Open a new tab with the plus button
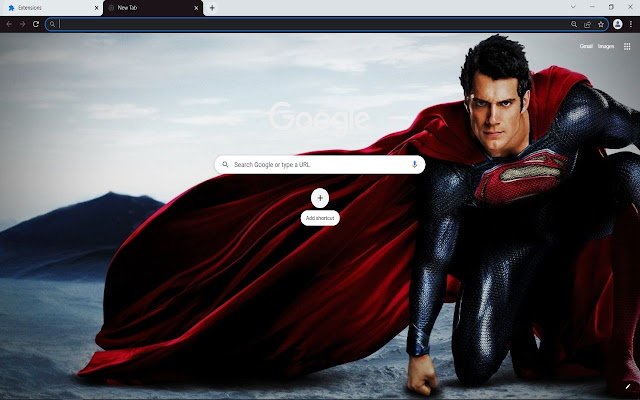Screen dimensions: 640x400 (x=212, y=8)
